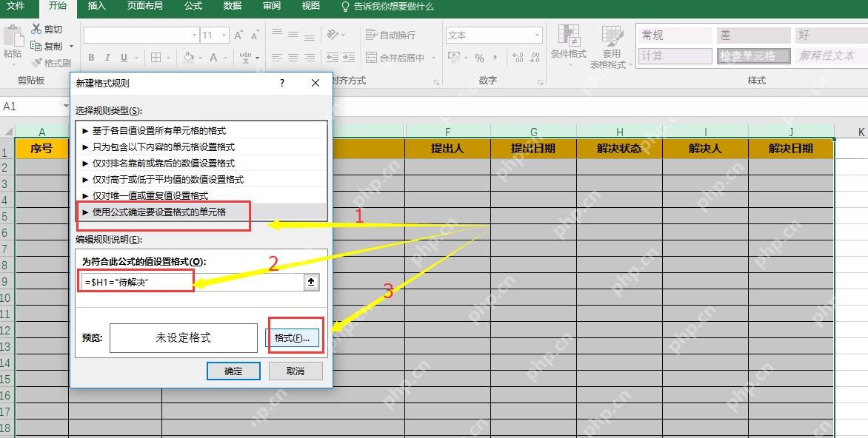
Task: Toggle Italic formatting
Action: pos(107,58)
